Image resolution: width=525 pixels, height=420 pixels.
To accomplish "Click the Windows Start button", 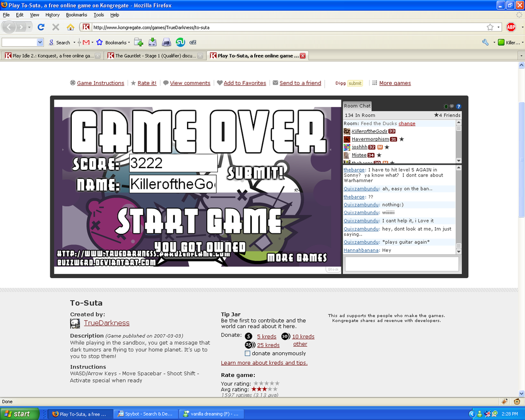I will (19, 414).
